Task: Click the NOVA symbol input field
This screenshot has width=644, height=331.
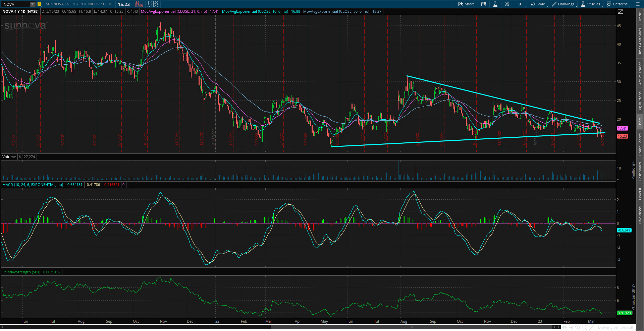Action: (15, 4)
